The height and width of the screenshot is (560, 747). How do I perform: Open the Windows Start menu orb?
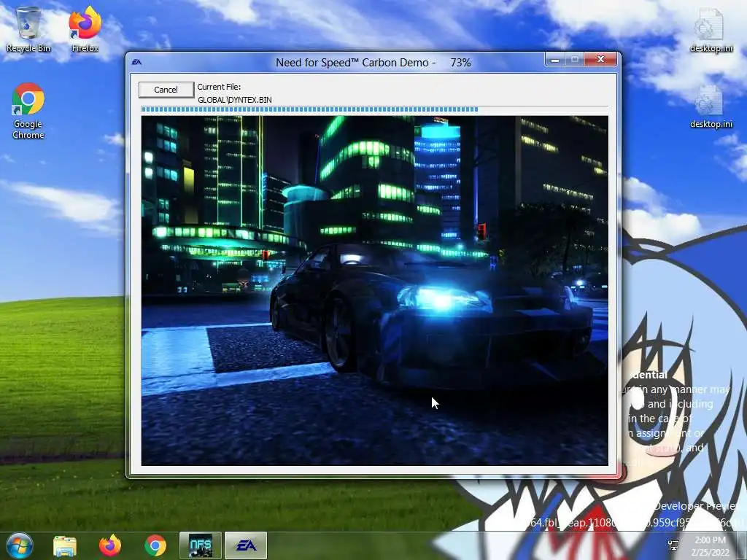point(19,545)
